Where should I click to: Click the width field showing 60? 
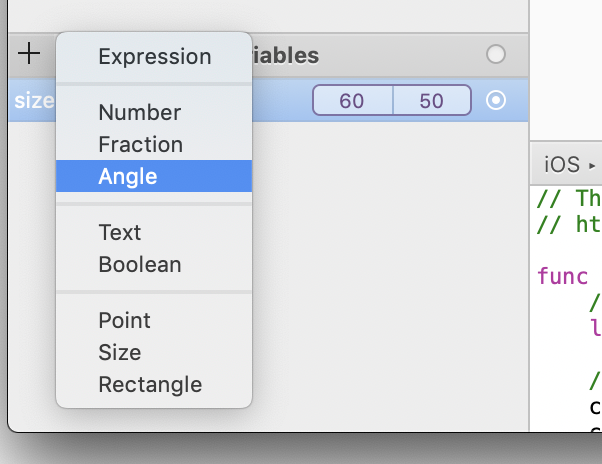pos(352,101)
